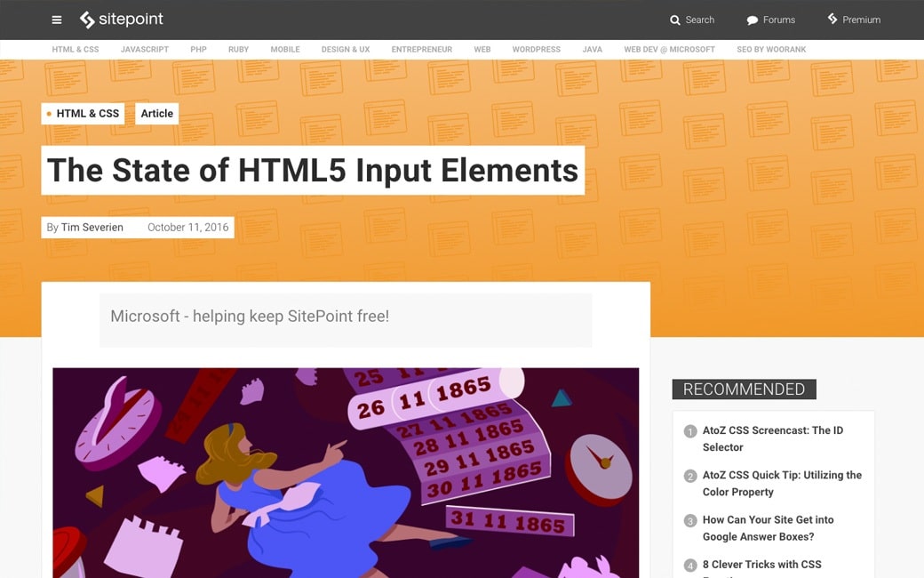Click the Article tag label
Viewport: 924px width, 578px height.
tap(157, 114)
